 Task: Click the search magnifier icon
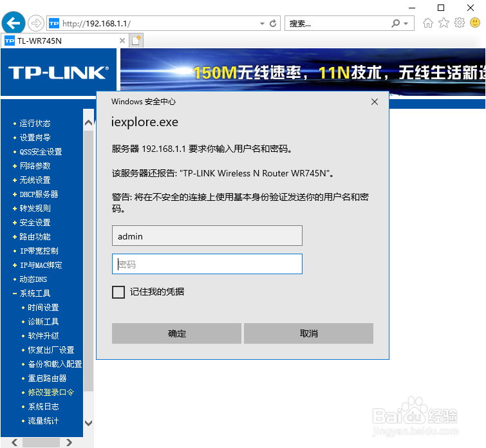point(396,23)
